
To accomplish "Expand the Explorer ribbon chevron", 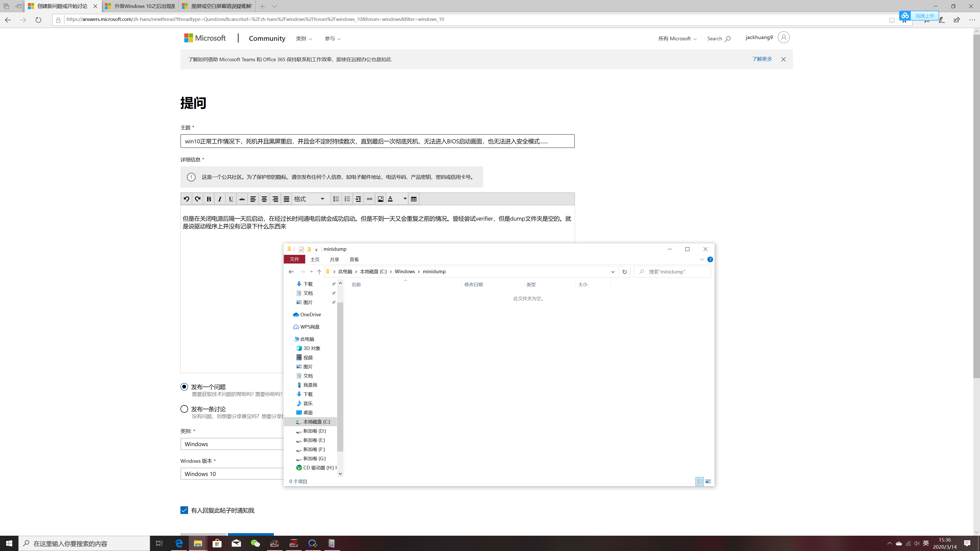I will tap(702, 259).
